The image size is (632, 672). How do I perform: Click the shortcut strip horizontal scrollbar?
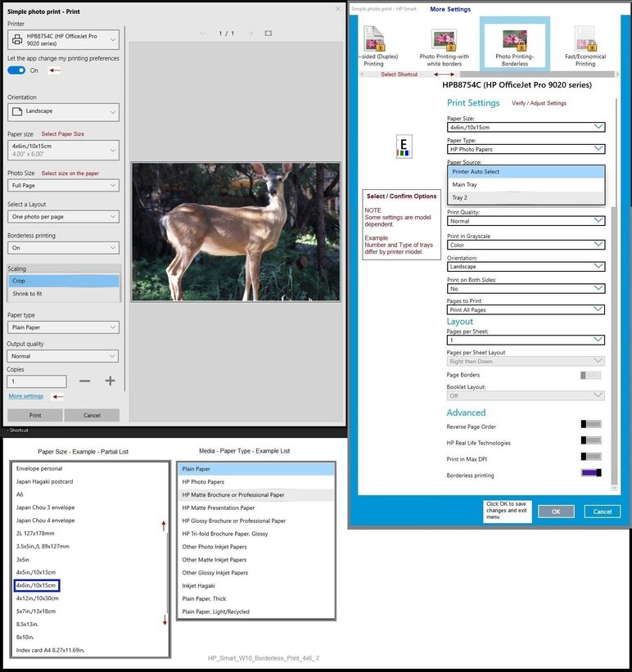pyautogui.click(x=536, y=74)
